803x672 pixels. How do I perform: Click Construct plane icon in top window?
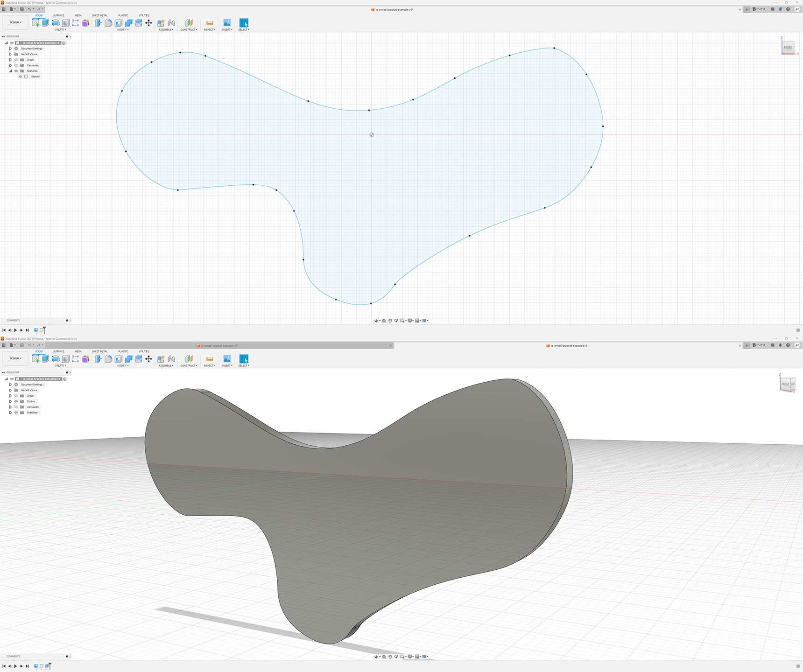[x=189, y=23]
